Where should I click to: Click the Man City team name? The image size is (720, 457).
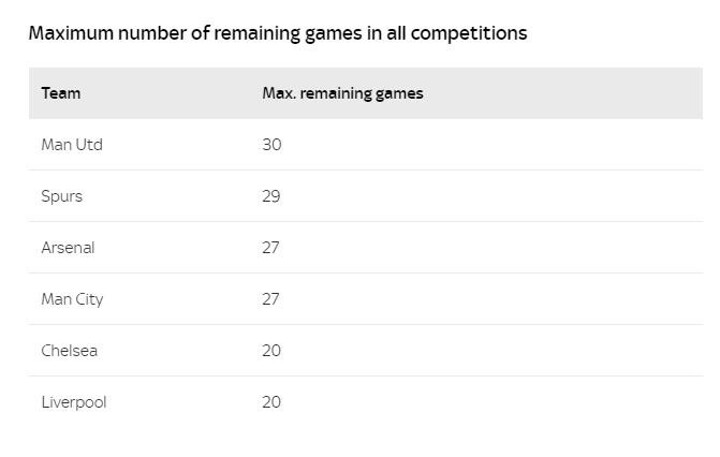click(73, 299)
